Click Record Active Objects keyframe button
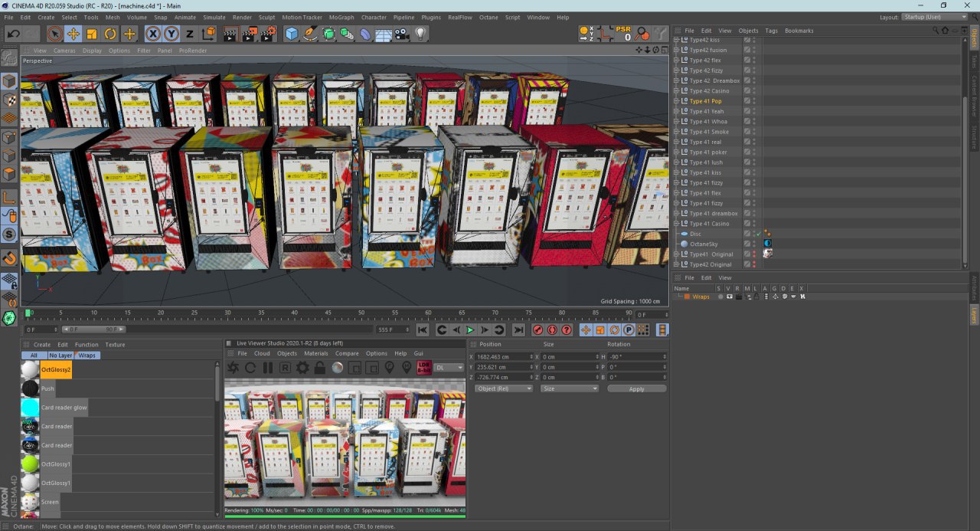 (537, 329)
